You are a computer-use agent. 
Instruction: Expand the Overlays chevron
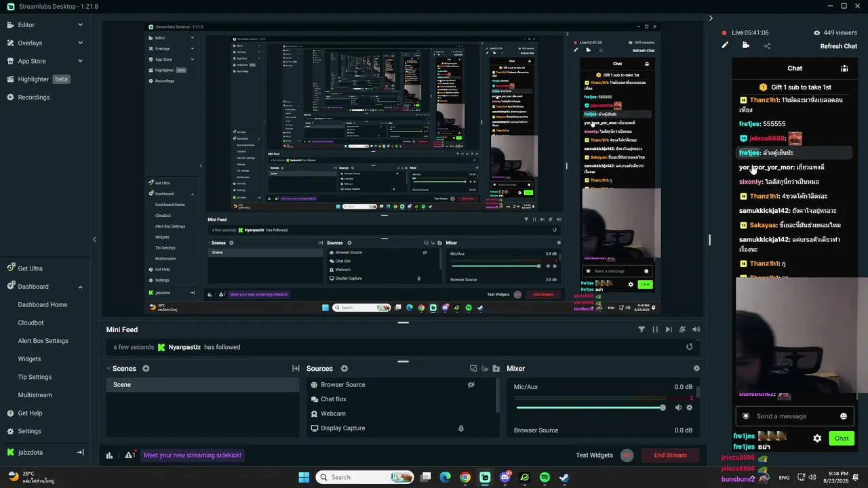(80, 43)
